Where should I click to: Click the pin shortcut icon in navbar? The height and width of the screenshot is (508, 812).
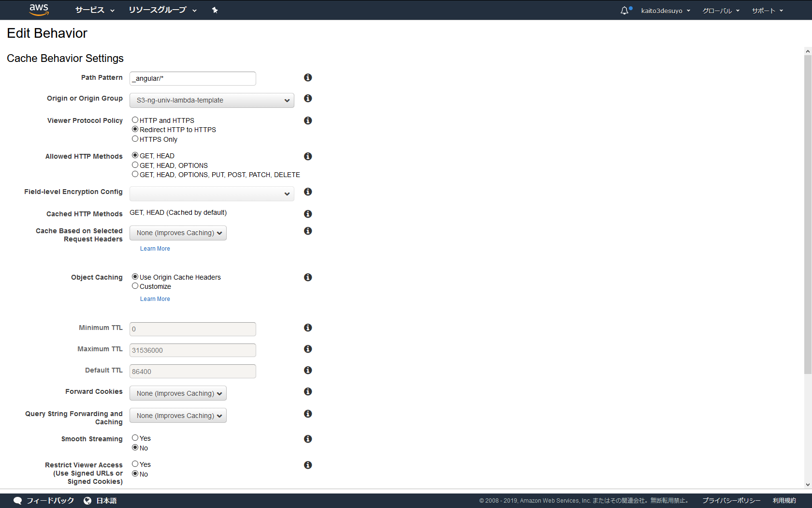tap(215, 10)
